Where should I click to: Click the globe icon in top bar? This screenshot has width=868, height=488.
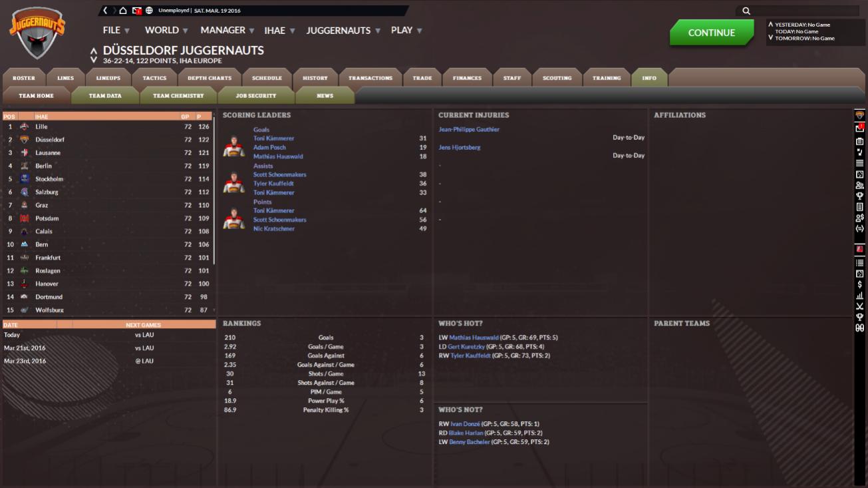pyautogui.click(x=149, y=11)
